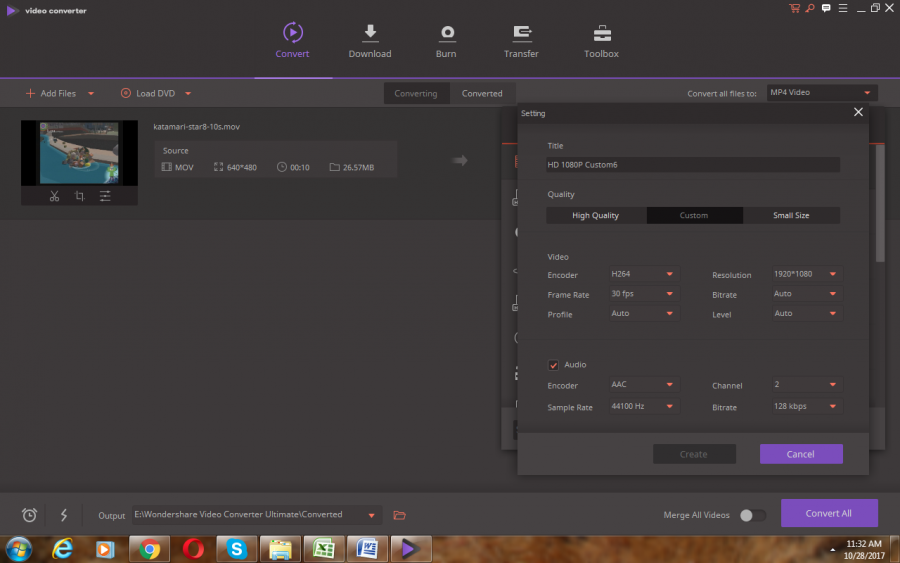
Task: Open the Channel dropdown
Action: [806, 385]
